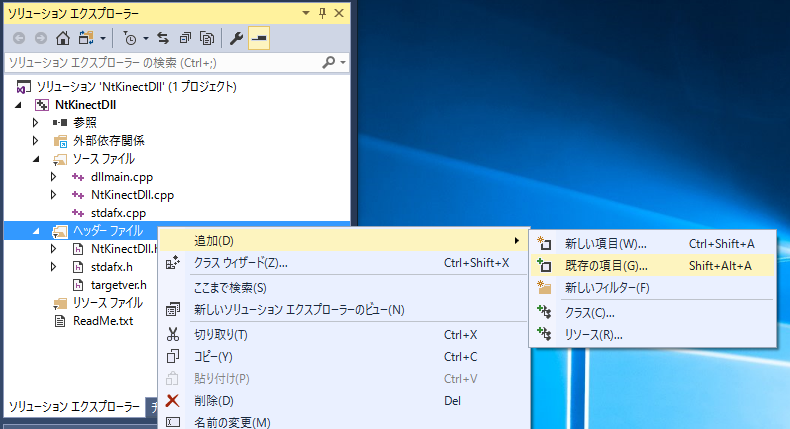Click the Show All Files icon
Viewport: 790px width, 429px height.
click(207, 38)
